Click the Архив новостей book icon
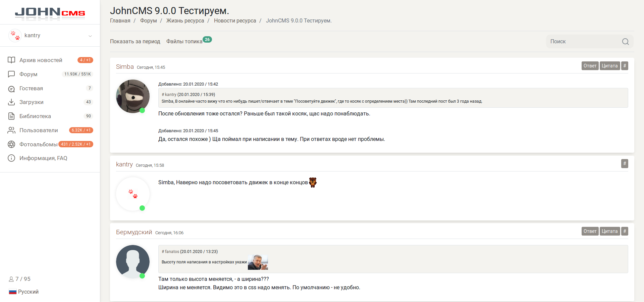 pos(11,60)
